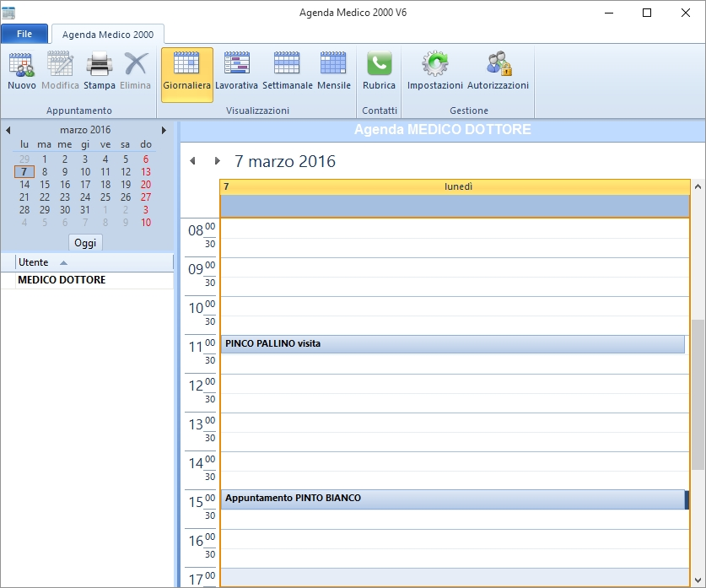Select March 20 in mini calendar

click(146, 184)
